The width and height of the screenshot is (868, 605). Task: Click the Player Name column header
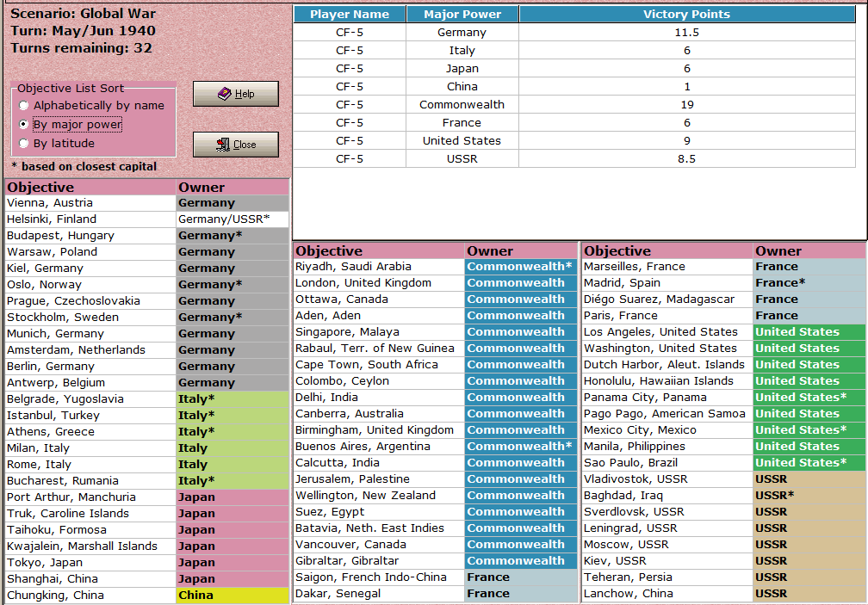350,15
